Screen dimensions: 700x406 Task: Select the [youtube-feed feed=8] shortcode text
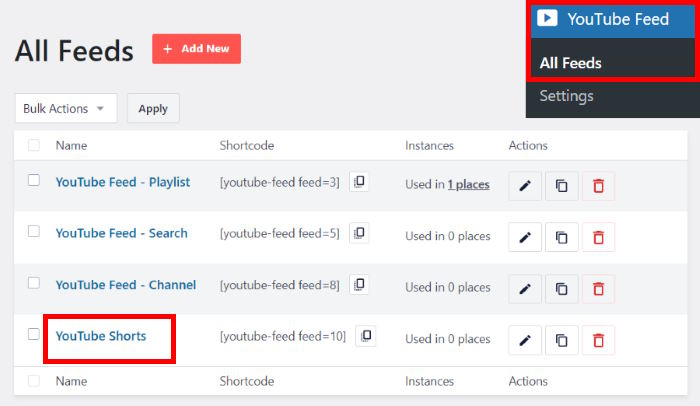click(279, 285)
